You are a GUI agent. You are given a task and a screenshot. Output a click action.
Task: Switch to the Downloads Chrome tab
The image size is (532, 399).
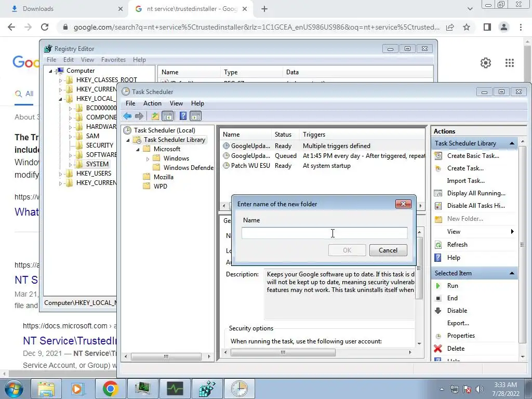pos(63,9)
